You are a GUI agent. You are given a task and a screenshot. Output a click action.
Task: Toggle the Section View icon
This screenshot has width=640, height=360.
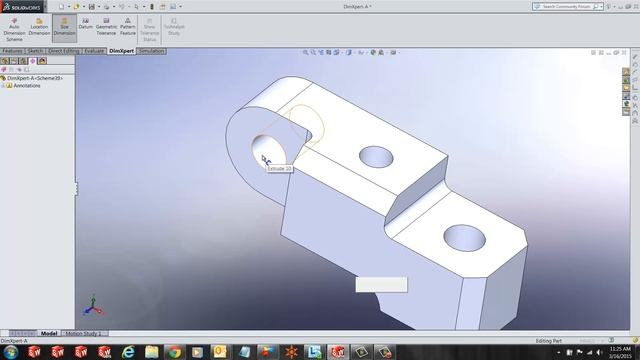tap(329, 52)
